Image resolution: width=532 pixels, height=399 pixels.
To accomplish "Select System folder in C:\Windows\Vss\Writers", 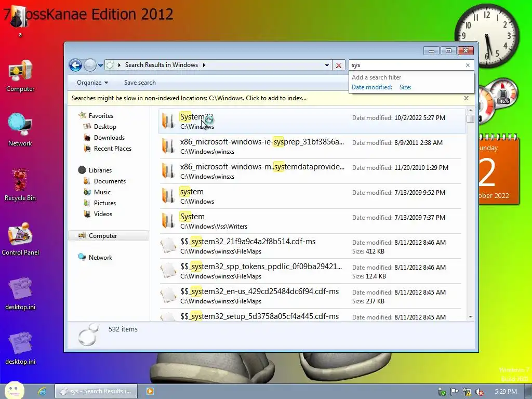I will [311, 221].
